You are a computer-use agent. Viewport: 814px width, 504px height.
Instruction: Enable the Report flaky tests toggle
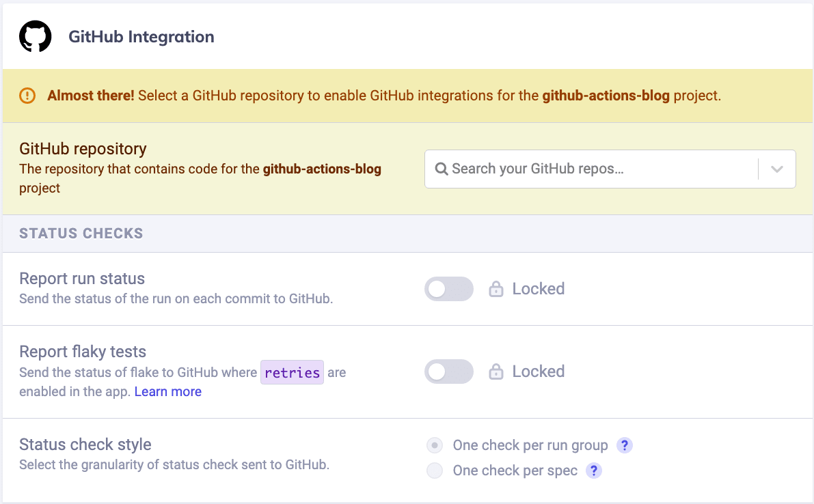pyautogui.click(x=449, y=372)
